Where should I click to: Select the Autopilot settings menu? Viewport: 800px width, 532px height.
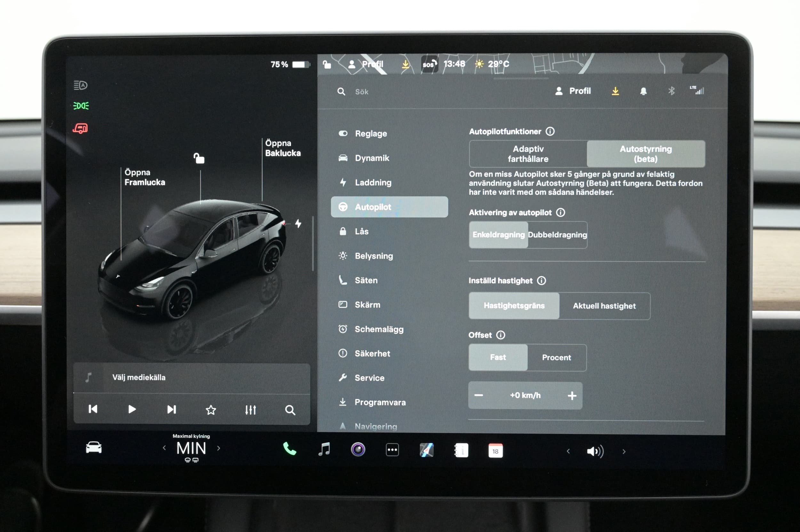[389, 207]
